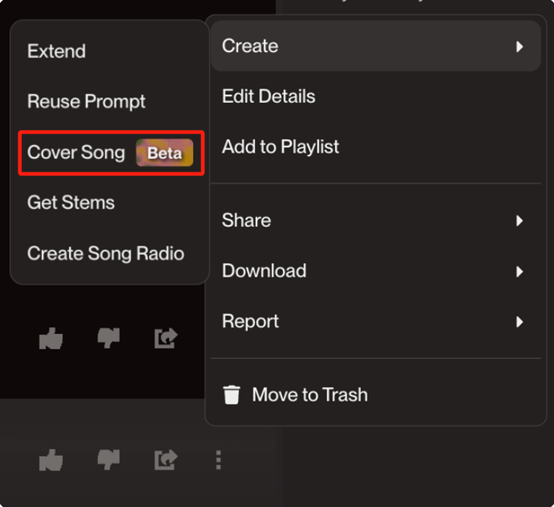Select Extend from the Create submenu
Image resolution: width=554 pixels, height=507 pixels.
pyautogui.click(x=57, y=51)
